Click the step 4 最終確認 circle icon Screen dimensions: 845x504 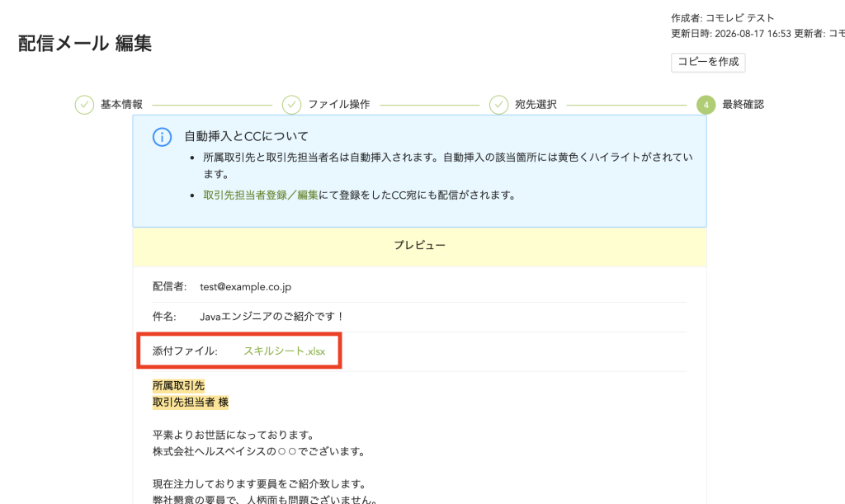point(706,105)
